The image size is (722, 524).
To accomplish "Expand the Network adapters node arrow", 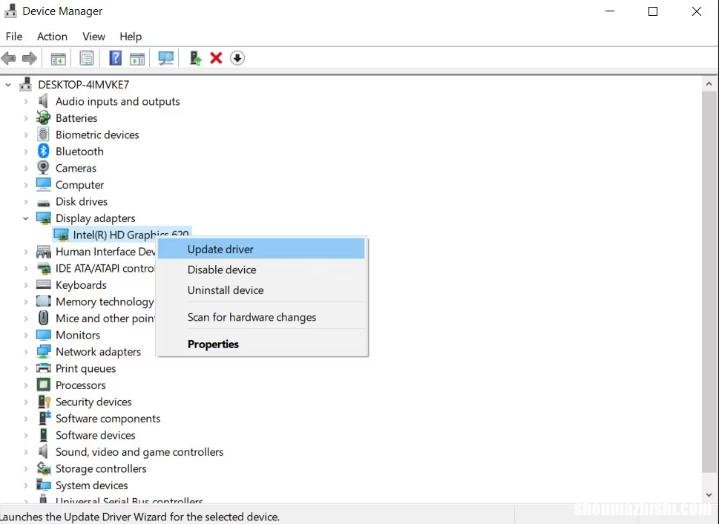I will pos(26,352).
